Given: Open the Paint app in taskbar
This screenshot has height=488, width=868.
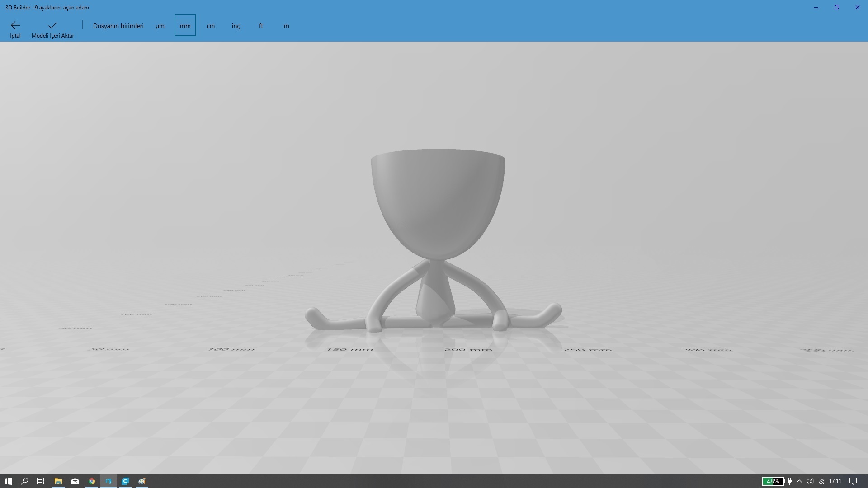Looking at the screenshot, I should pos(142,481).
